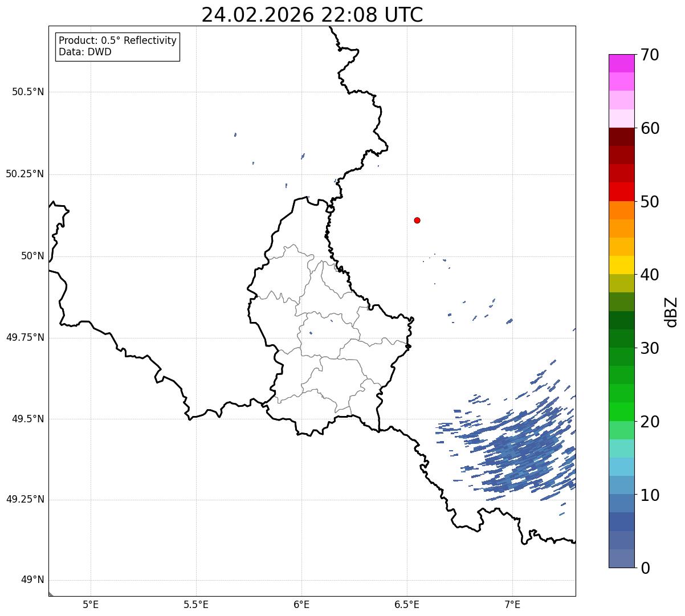This screenshot has height=616, width=685.
Task: Click the olive colorbar segment below 40
Action: (622, 283)
